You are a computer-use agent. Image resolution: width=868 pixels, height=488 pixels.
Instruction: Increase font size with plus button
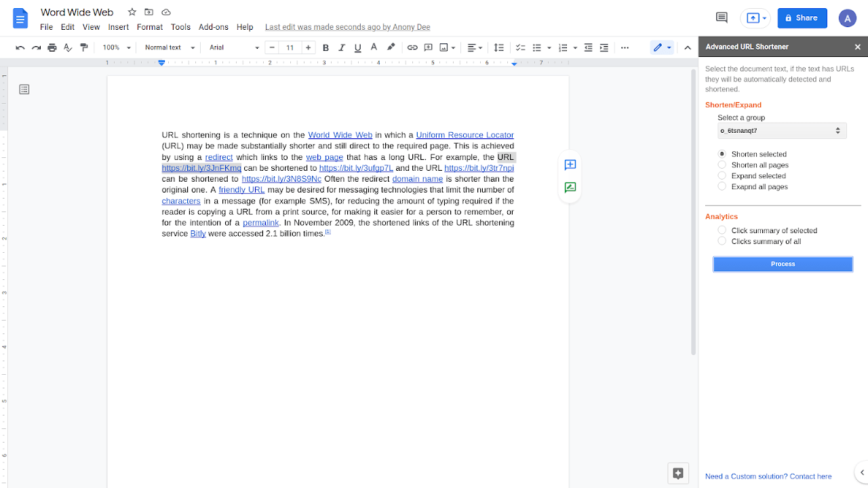[309, 47]
